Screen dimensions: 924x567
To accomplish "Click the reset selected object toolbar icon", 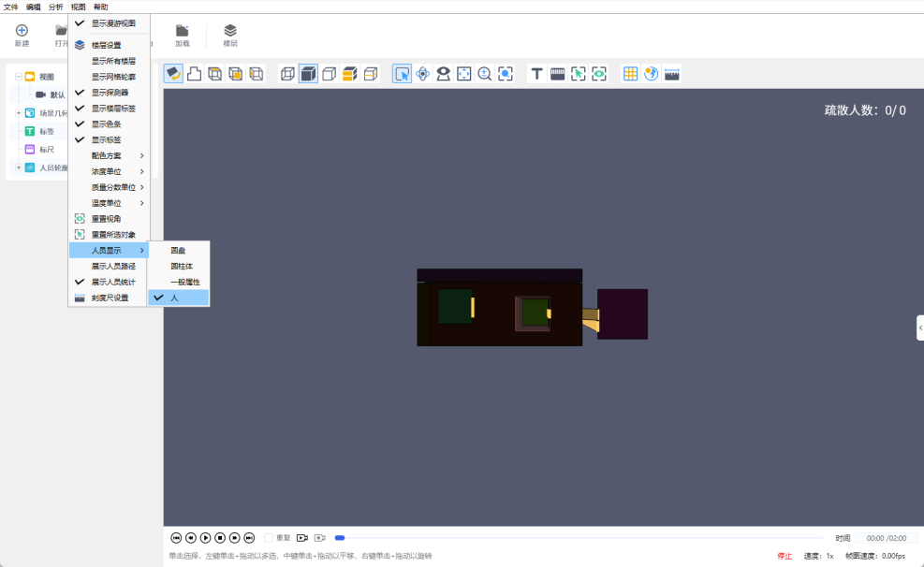I will [579, 74].
